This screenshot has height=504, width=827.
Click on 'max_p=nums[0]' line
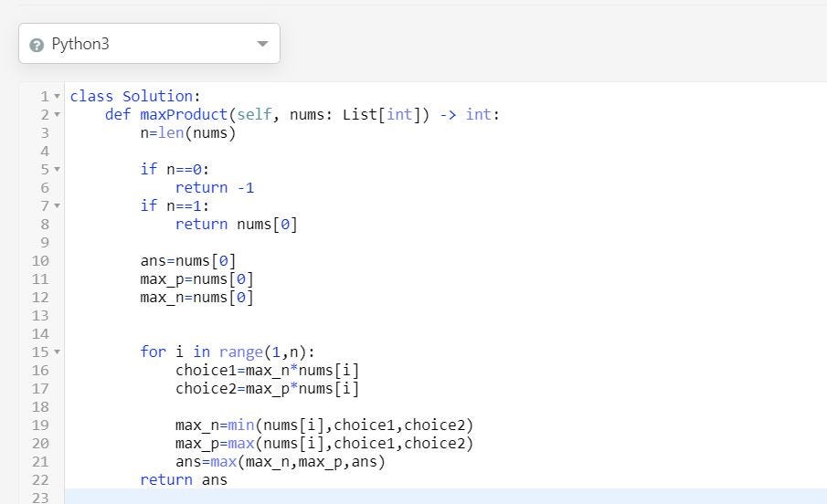(196, 278)
